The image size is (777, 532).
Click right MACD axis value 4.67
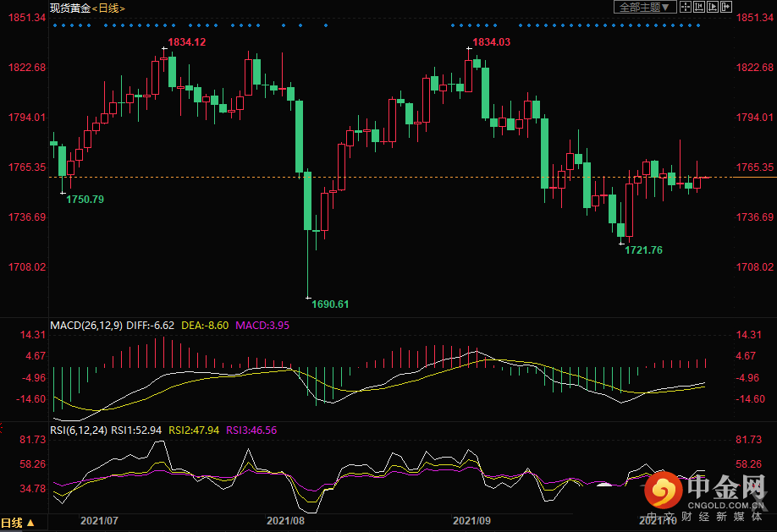746,356
